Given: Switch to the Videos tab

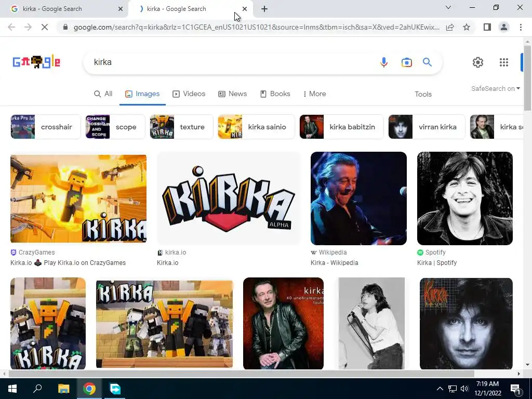Looking at the screenshot, I should click(189, 94).
